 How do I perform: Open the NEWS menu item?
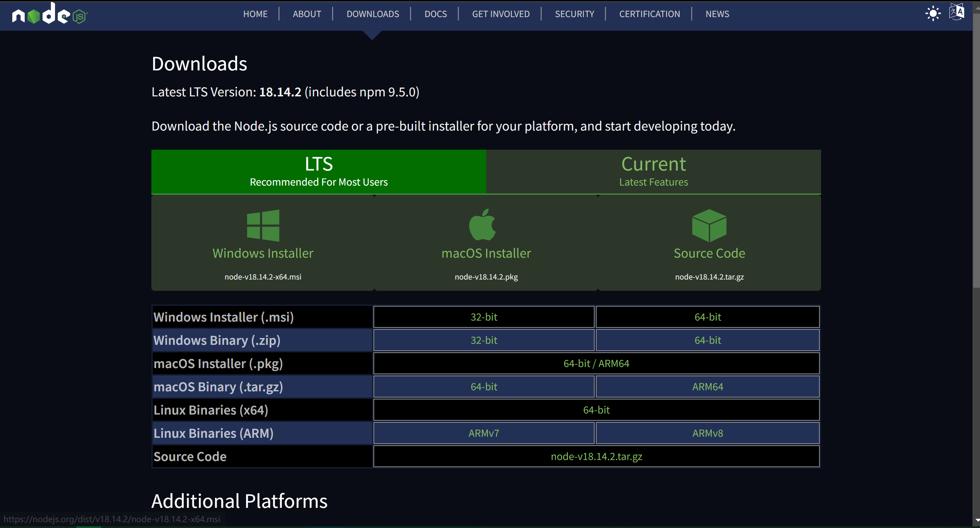tap(717, 14)
